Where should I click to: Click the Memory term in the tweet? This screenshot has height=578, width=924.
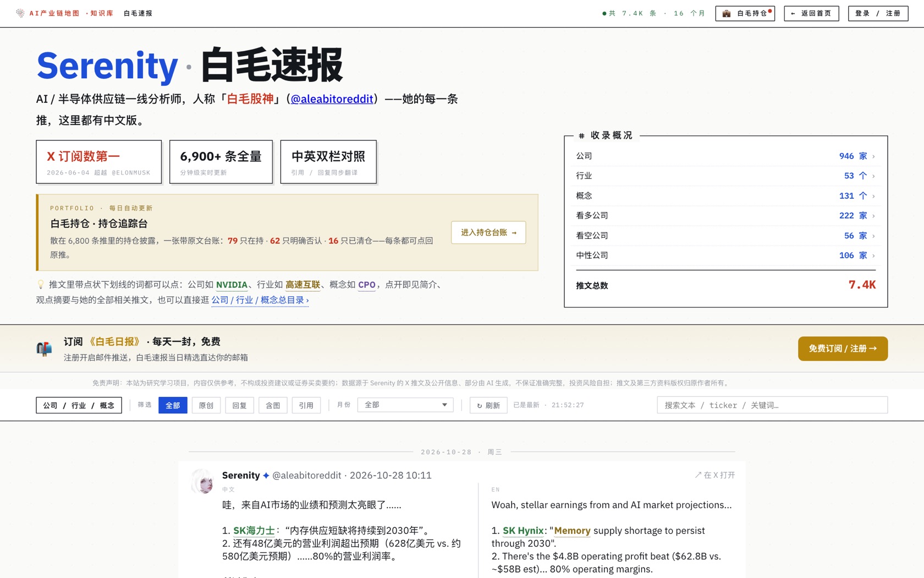(572, 531)
